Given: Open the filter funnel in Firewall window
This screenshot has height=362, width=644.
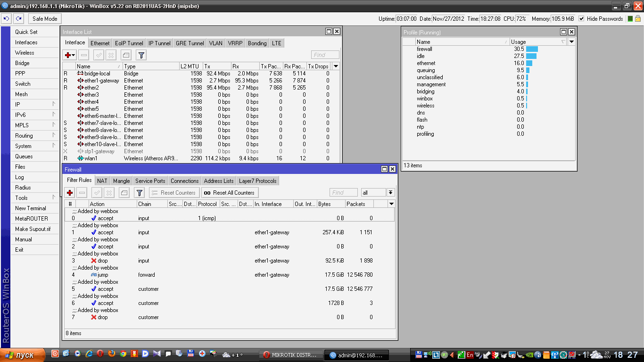Looking at the screenshot, I should (x=139, y=193).
